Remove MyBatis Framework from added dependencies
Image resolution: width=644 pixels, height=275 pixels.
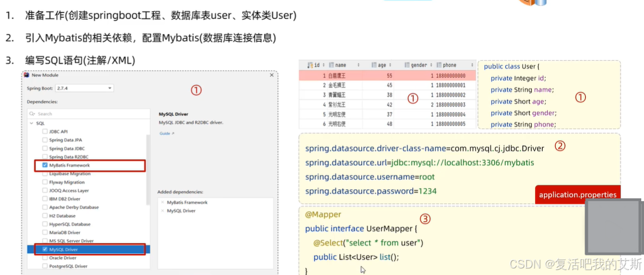pyautogui.click(x=163, y=203)
